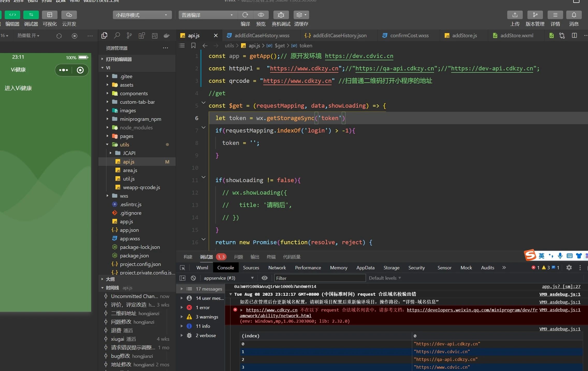
Task: Click the 编译 compile refresh icon
Action: (245, 15)
